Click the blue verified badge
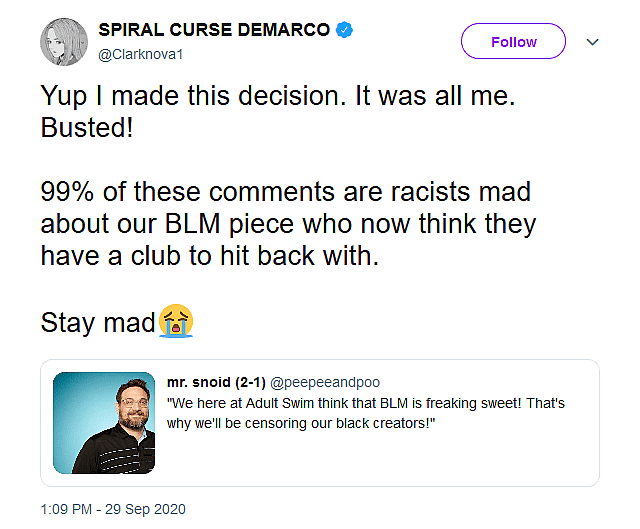 coord(345,31)
